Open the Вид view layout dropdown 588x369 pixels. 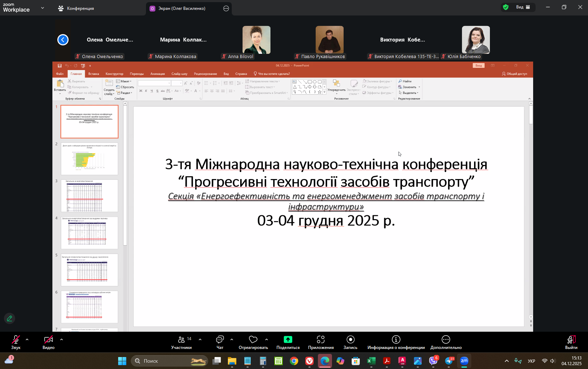(x=523, y=7)
